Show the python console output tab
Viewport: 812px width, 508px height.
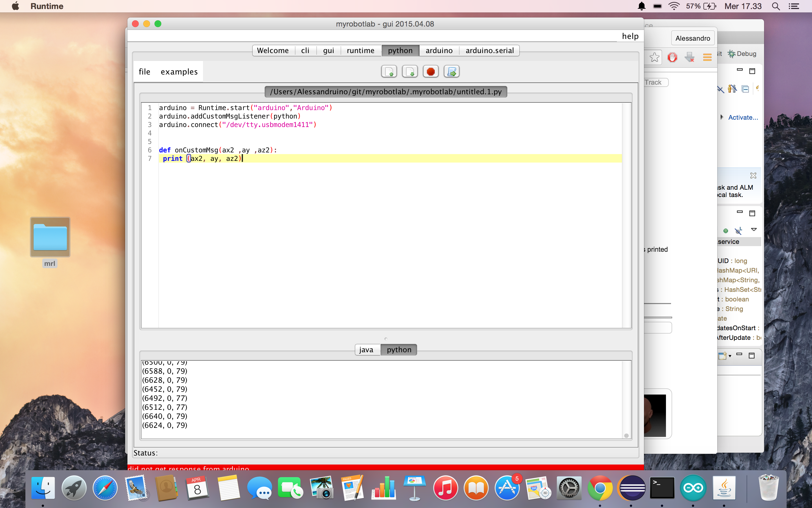[x=399, y=349]
